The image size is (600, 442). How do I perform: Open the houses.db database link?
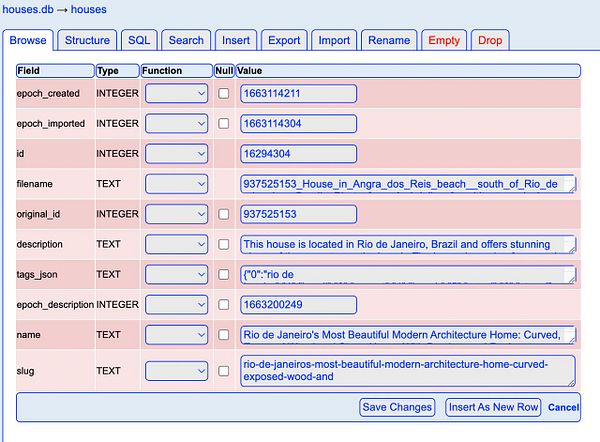point(28,9)
